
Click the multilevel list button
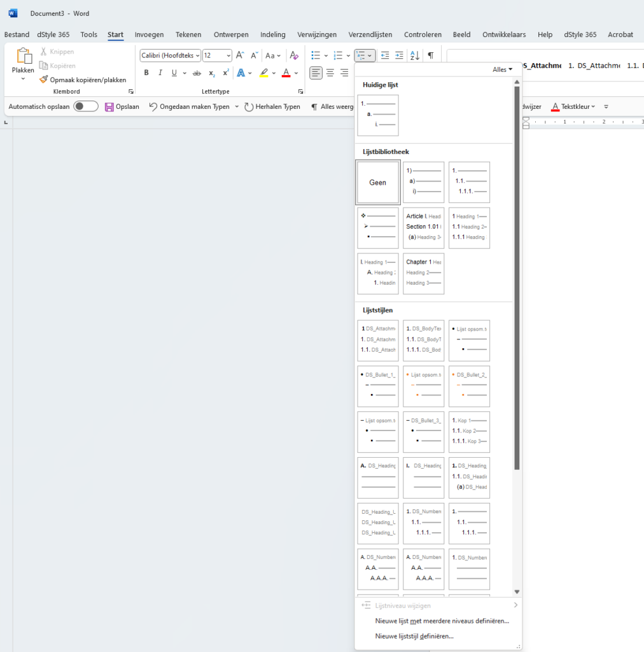(x=365, y=55)
